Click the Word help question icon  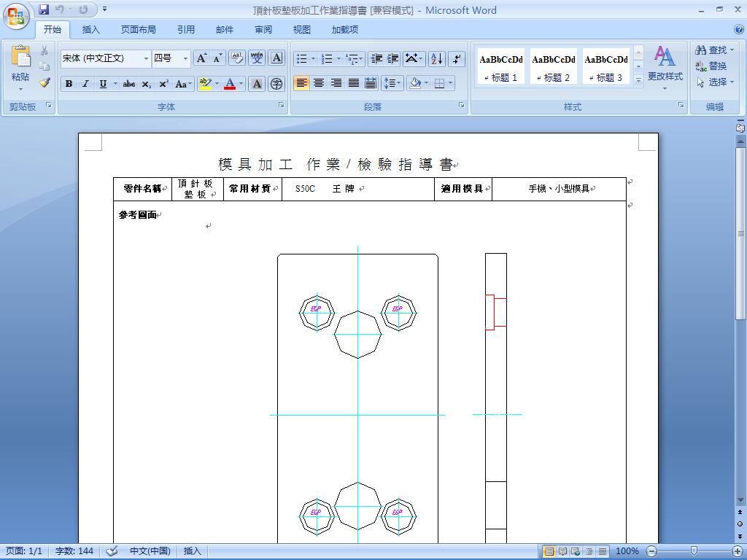[x=739, y=29]
